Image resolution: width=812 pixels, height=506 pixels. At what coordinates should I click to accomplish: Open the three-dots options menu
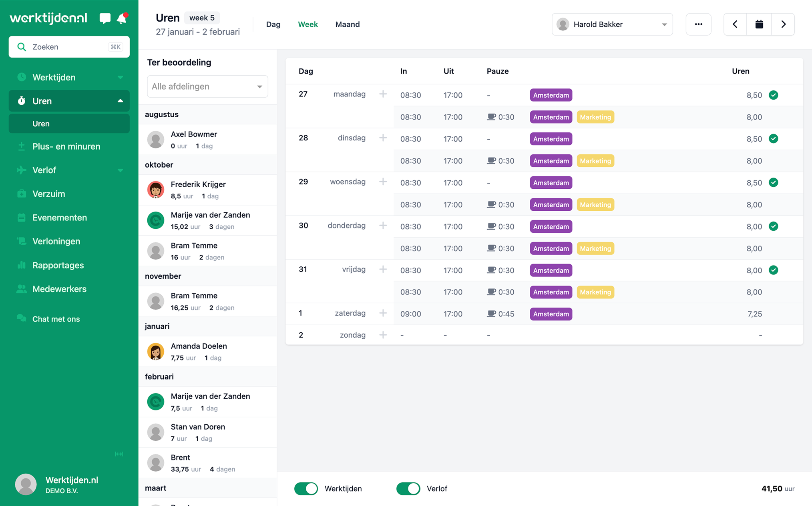pos(698,24)
